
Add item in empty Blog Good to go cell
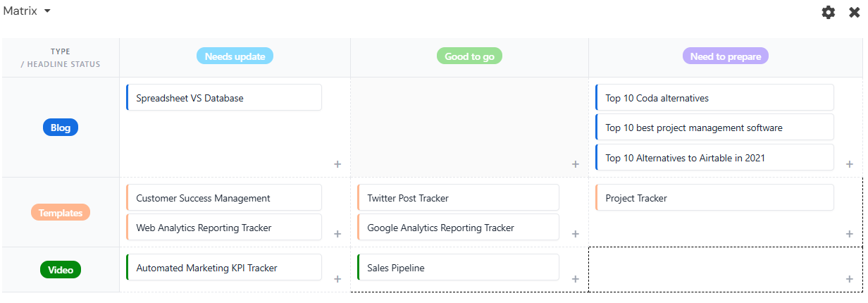(576, 164)
